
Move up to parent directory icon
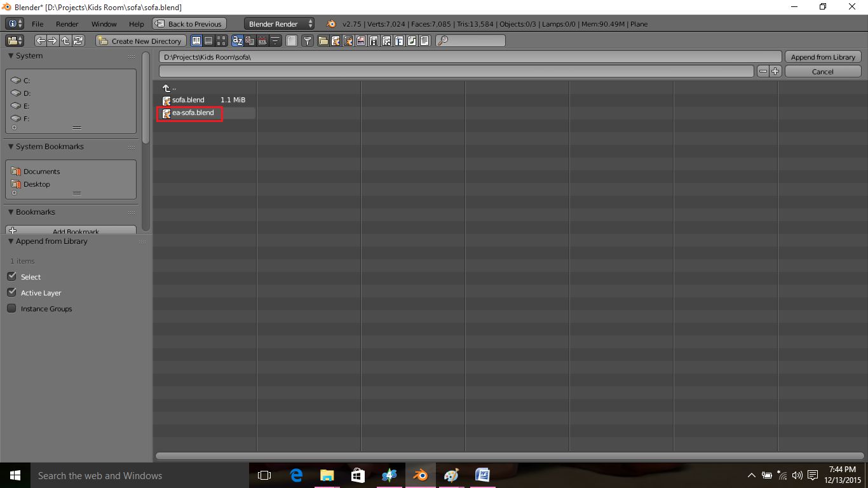(x=65, y=41)
